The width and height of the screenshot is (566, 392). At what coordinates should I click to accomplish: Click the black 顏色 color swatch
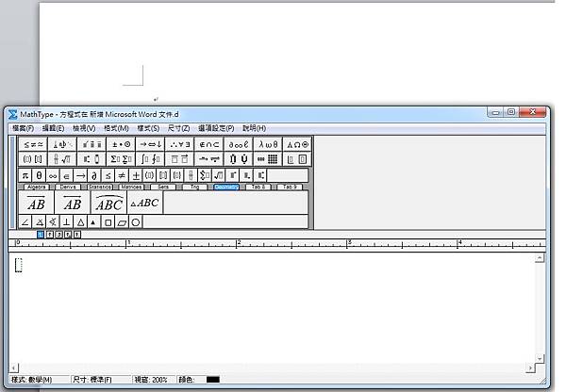[213, 380]
